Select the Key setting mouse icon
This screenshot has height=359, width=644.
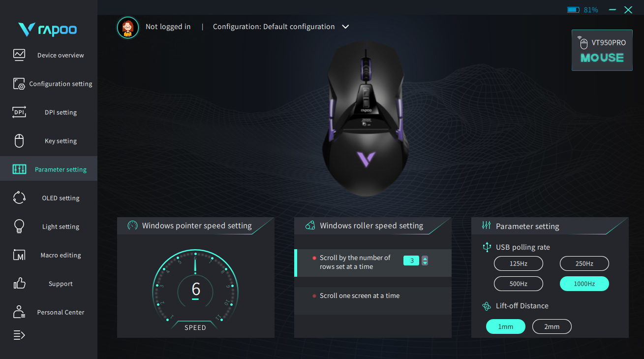tap(19, 141)
